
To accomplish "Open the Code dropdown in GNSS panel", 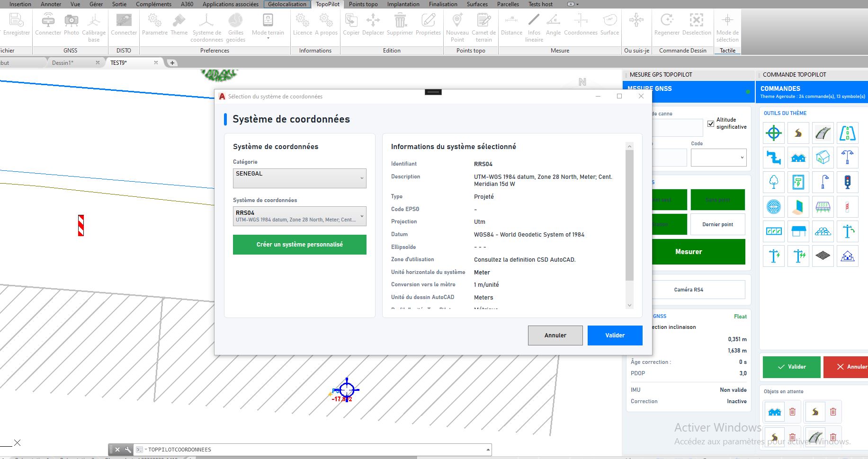I will pos(718,158).
